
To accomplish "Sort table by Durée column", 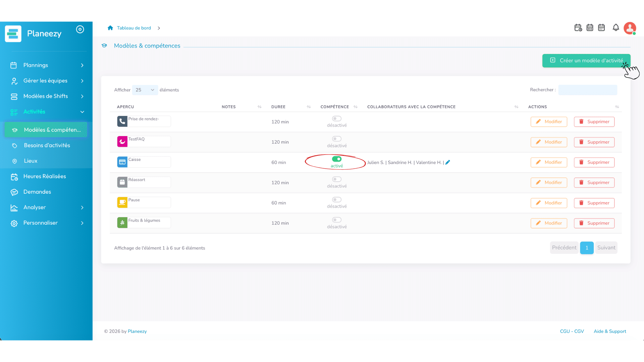I will [309, 107].
